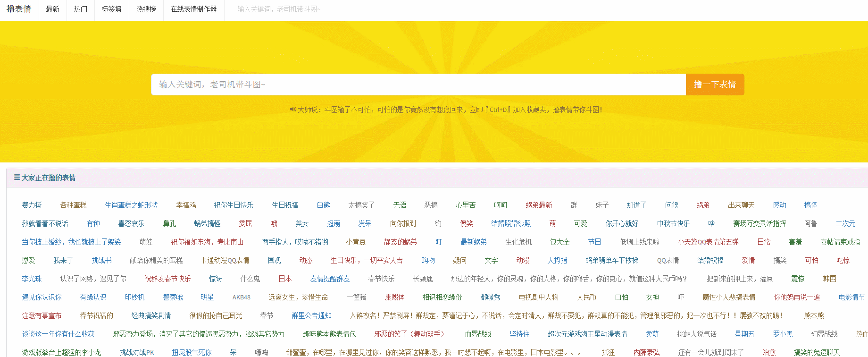Open the 友情提醒群友 tag
Image resolution: width=868 pixels, height=357 pixels.
point(330,279)
